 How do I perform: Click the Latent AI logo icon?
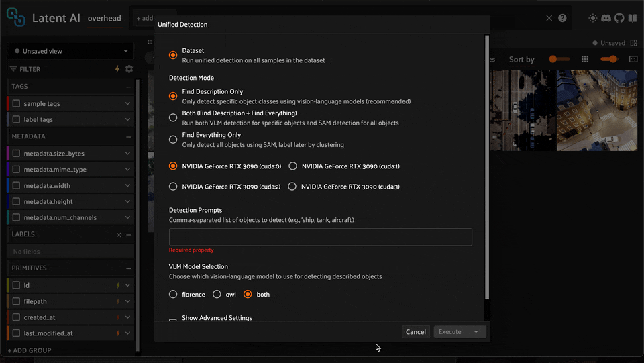pyautogui.click(x=15, y=17)
